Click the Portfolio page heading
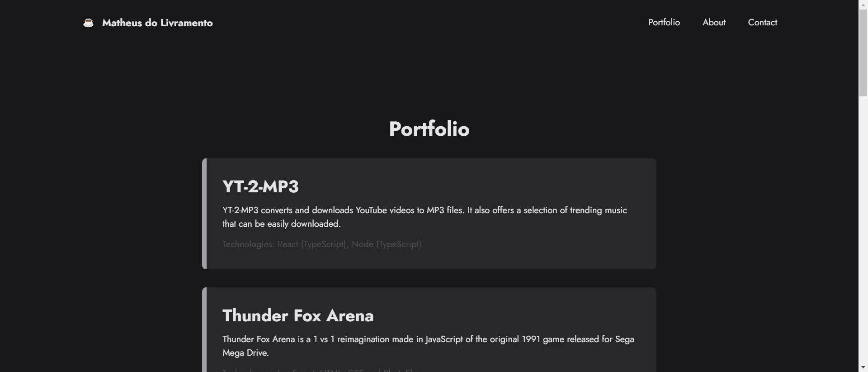 pyautogui.click(x=429, y=129)
